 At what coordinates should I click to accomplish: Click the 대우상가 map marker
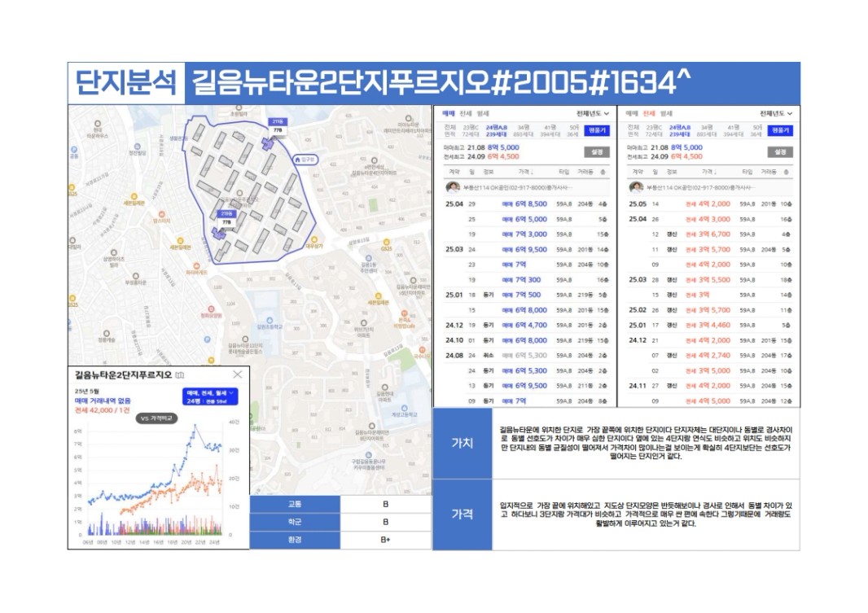click(x=313, y=243)
